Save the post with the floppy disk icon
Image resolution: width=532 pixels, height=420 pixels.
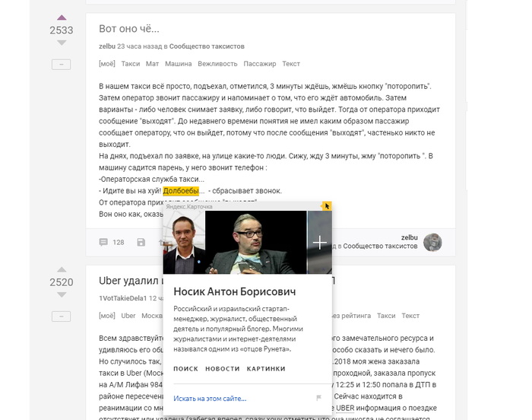point(141,242)
